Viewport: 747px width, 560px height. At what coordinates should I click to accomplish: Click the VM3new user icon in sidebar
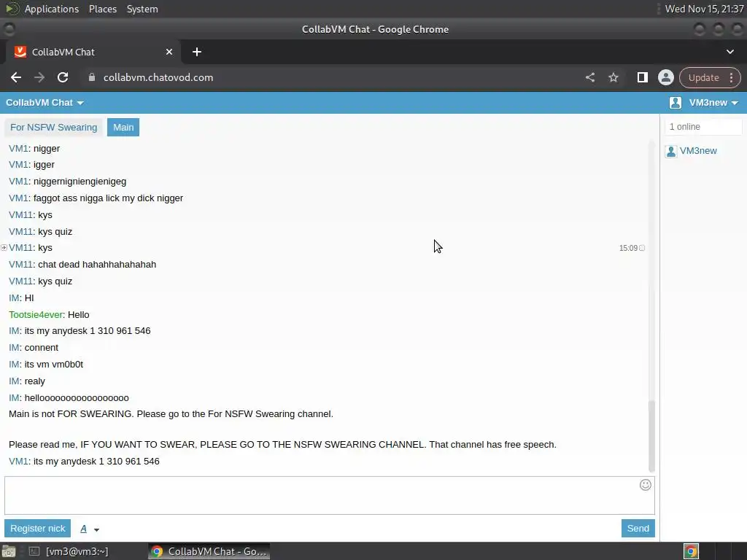coord(671,152)
